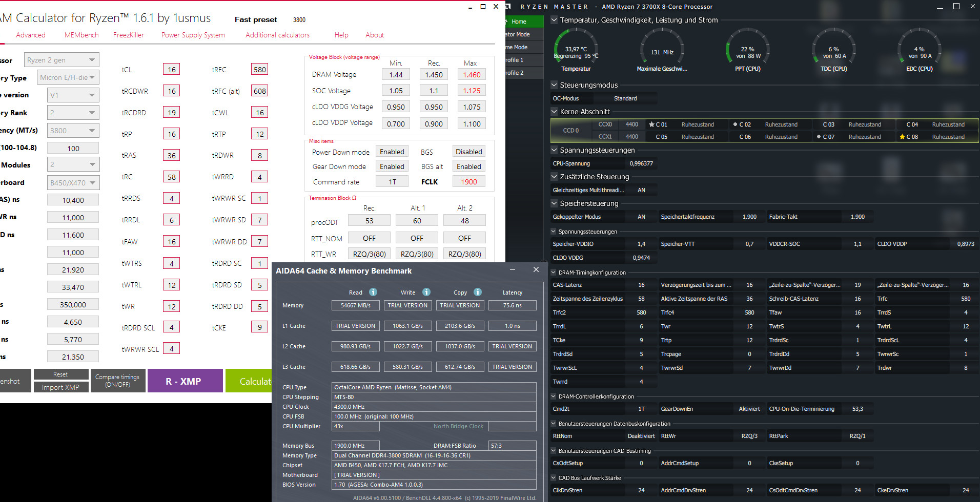
Task: Collapse the Speichersteuerung section
Action: pyautogui.click(x=554, y=203)
